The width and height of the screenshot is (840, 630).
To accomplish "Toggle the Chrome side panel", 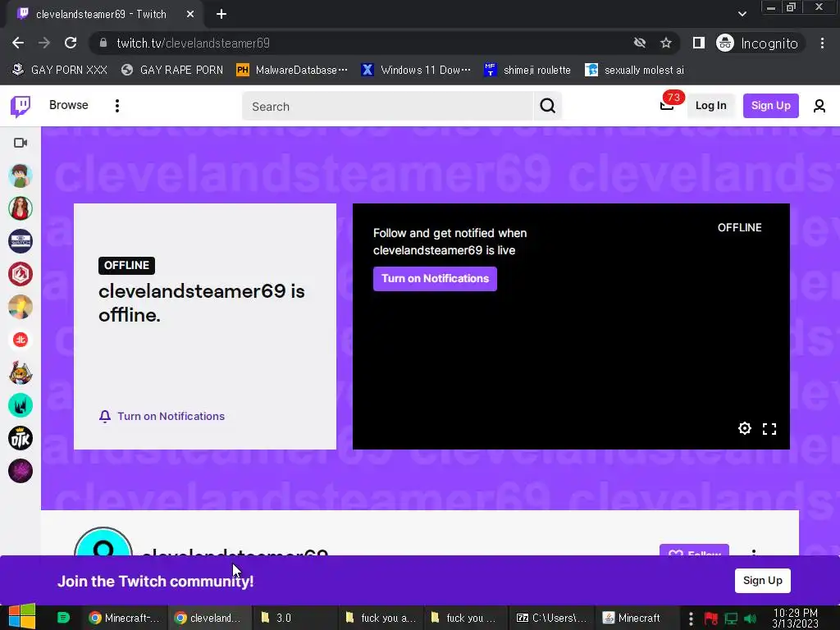I will [699, 43].
